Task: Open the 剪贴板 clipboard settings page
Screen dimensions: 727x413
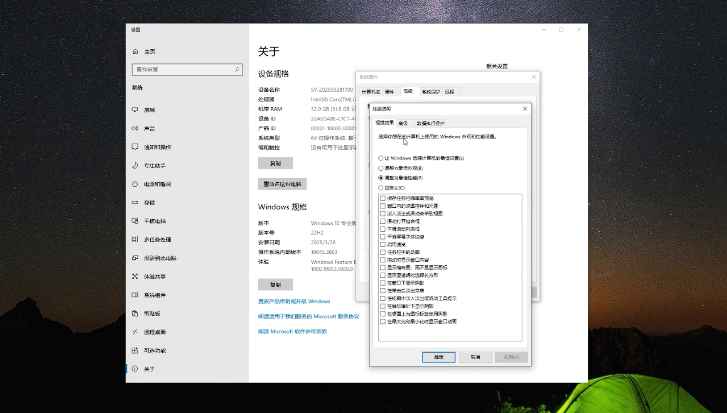Action: (152, 314)
